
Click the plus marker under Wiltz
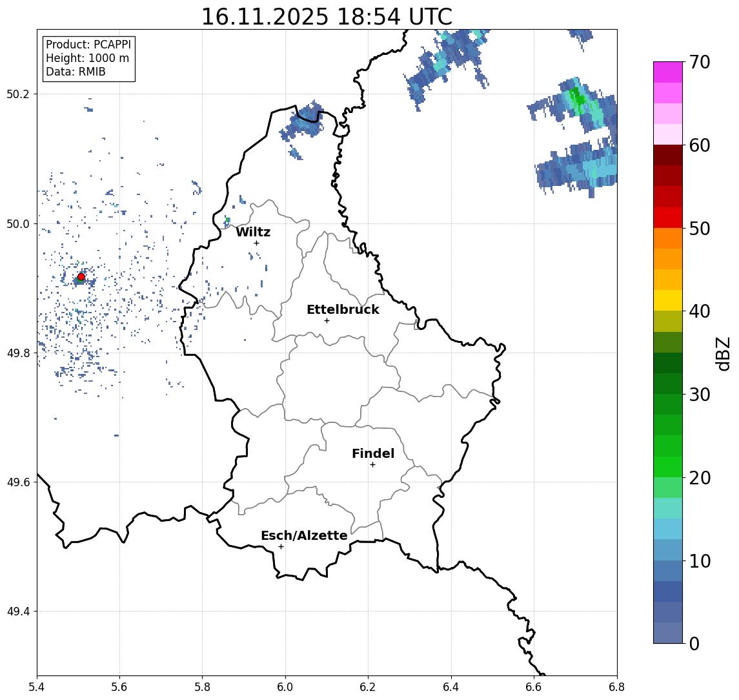click(x=256, y=243)
